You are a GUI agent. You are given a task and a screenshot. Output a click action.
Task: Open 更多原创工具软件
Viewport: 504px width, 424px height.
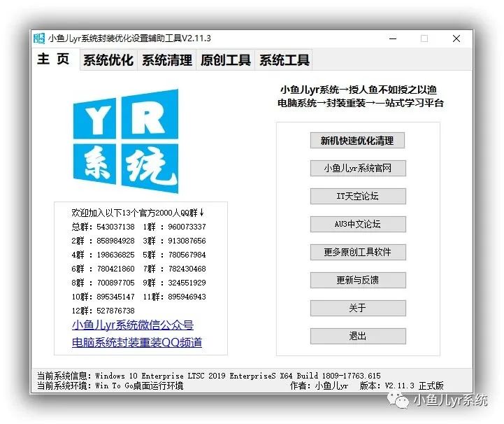coord(358,252)
